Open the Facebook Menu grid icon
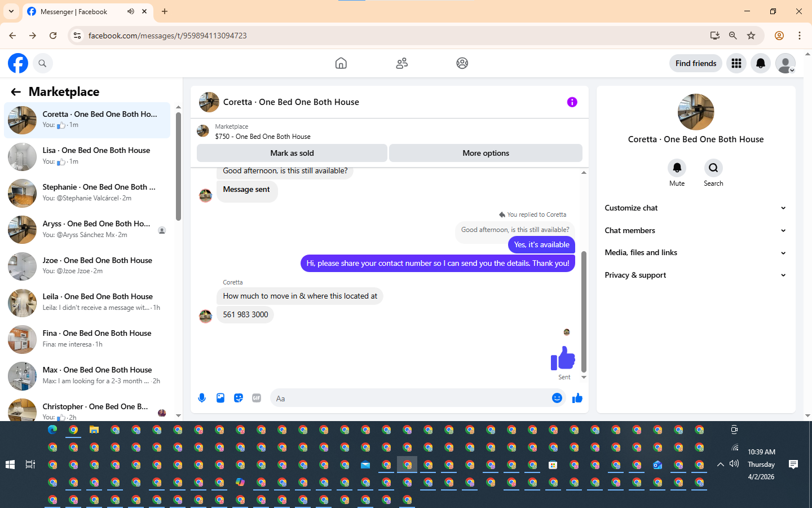This screenshot has width=812, height=508. coord(736,63)
